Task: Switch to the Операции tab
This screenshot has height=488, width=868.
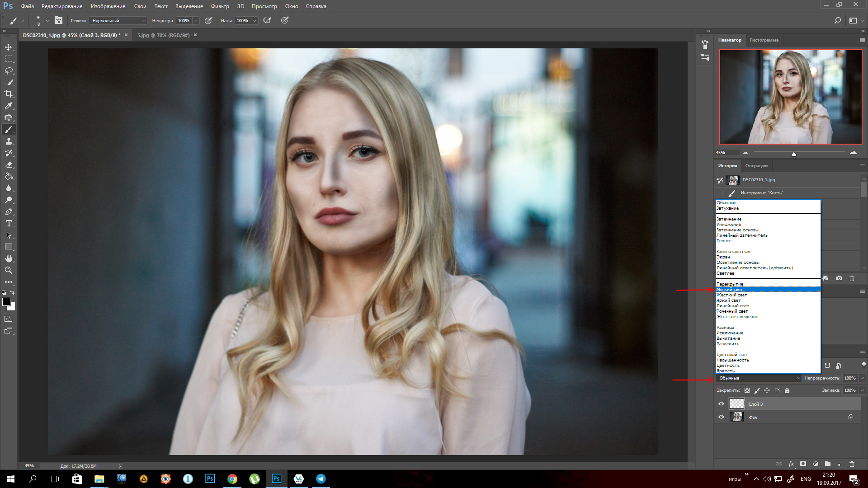Action: 756,166
